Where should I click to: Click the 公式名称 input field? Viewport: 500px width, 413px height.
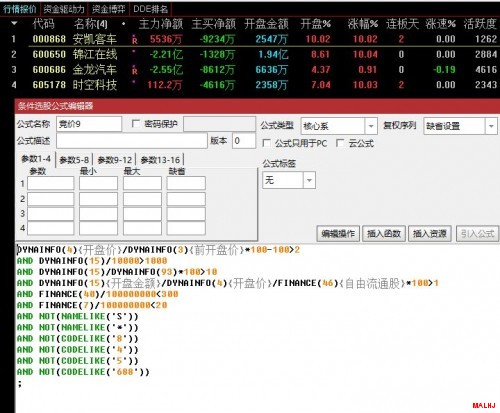coord(89,124)
